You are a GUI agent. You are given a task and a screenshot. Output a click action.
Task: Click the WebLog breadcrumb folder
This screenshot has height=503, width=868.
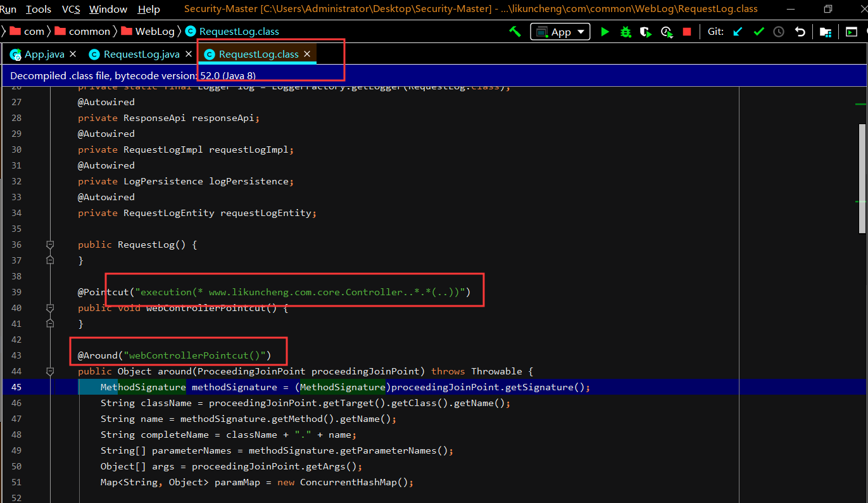click(148, 31)
